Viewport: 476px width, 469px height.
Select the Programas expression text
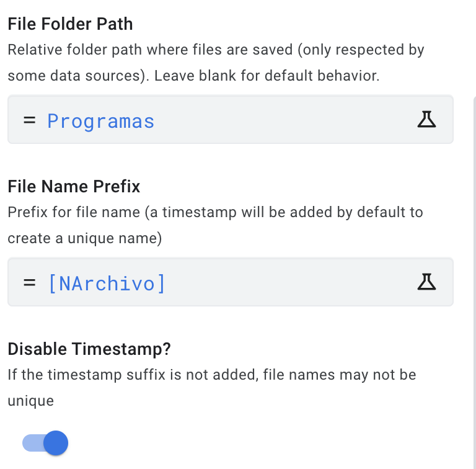[101, 121]
